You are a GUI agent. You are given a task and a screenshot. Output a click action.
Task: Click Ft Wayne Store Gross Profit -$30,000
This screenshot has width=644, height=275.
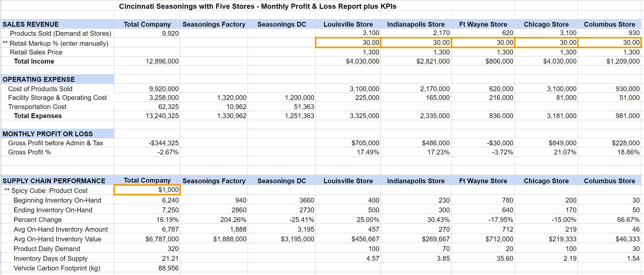pos(501,143)
